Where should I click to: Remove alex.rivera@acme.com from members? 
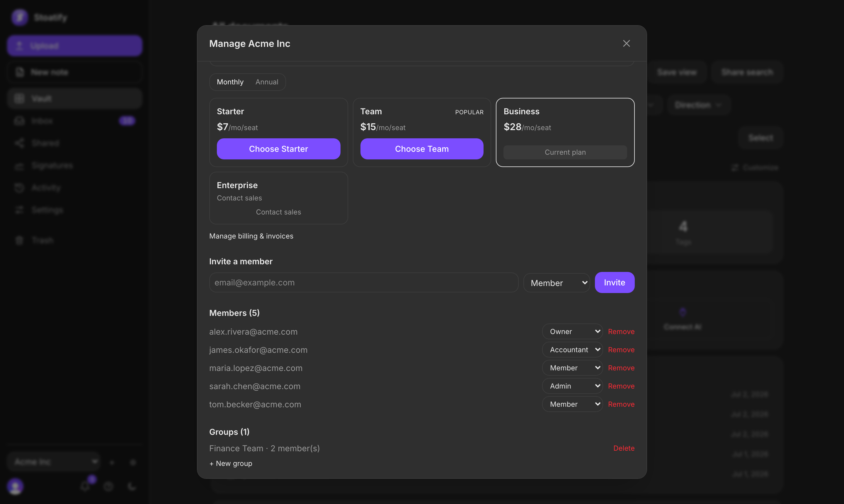point(621,331)
